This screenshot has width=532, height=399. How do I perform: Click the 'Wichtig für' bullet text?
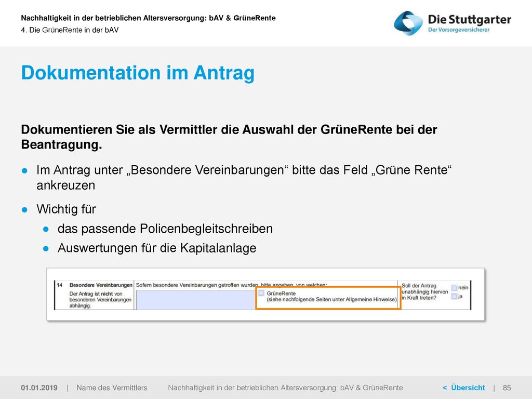[x=66, y=209]
